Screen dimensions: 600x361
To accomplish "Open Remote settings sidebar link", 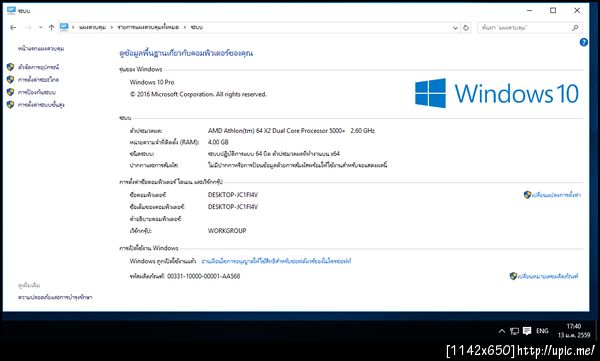I will point(38,80).
